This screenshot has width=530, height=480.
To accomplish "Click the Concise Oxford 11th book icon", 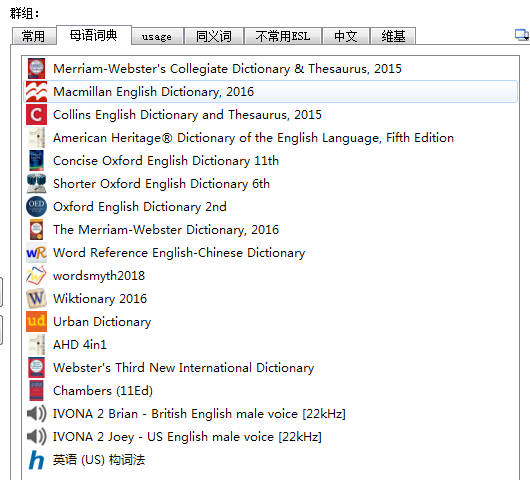I will pos(36,161).
